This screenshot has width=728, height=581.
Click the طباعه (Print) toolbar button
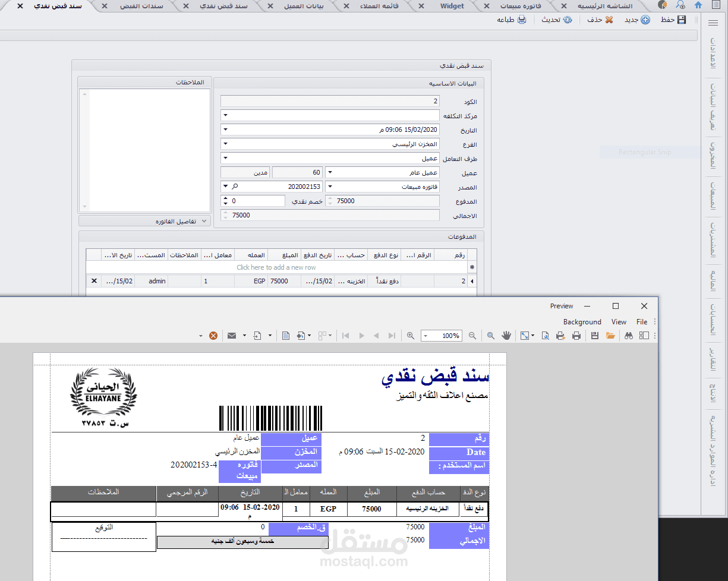pos(512,20)
